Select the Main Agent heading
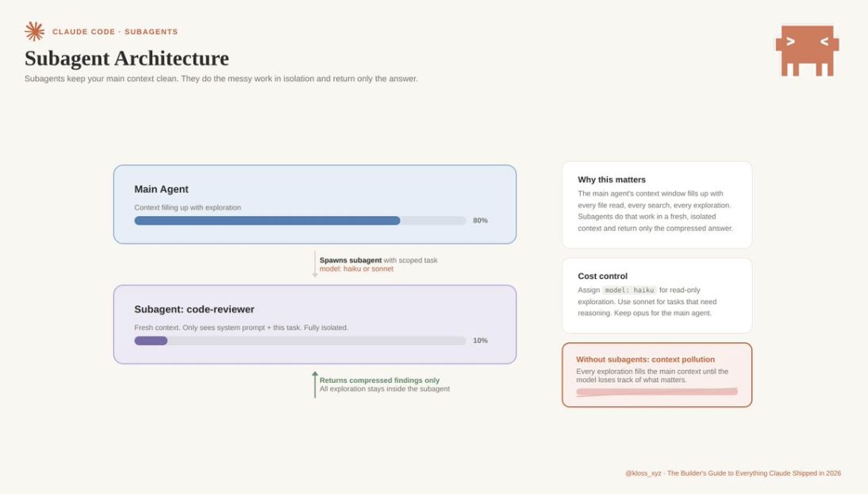Screen dimensions: 868x494 pos(161,189)
